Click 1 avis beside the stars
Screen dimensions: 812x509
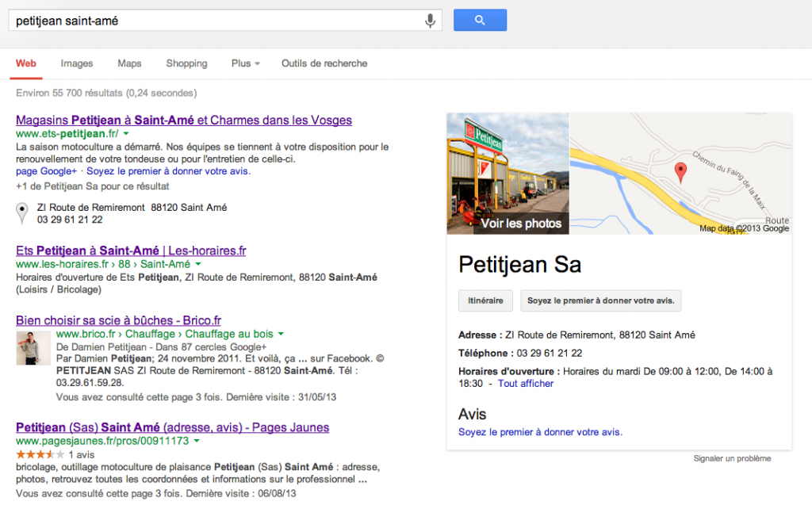point(82,454)
